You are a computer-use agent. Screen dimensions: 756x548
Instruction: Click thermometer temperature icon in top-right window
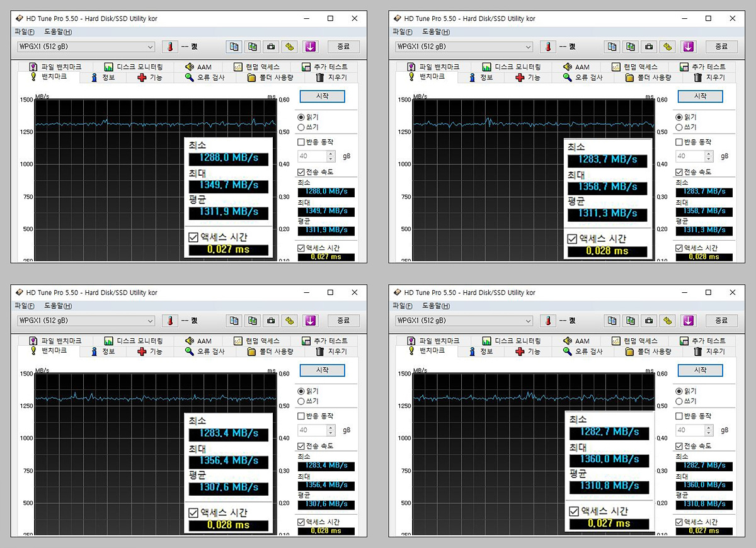tap(548, 47)
